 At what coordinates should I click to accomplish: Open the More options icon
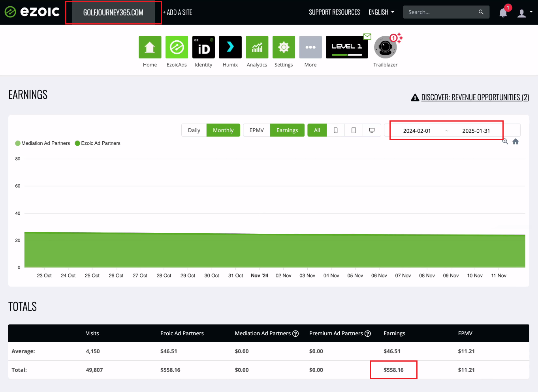pos(310,47)
